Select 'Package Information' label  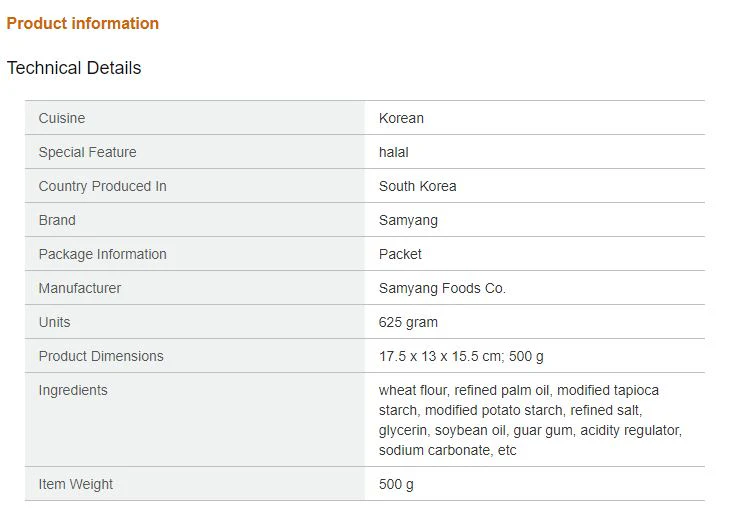102,254
